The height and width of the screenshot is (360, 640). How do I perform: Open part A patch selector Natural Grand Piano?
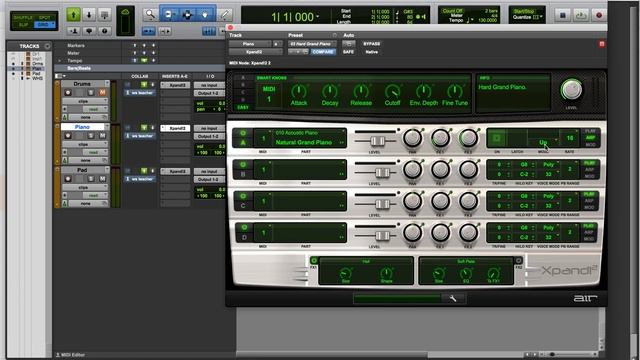click(304, 142)
